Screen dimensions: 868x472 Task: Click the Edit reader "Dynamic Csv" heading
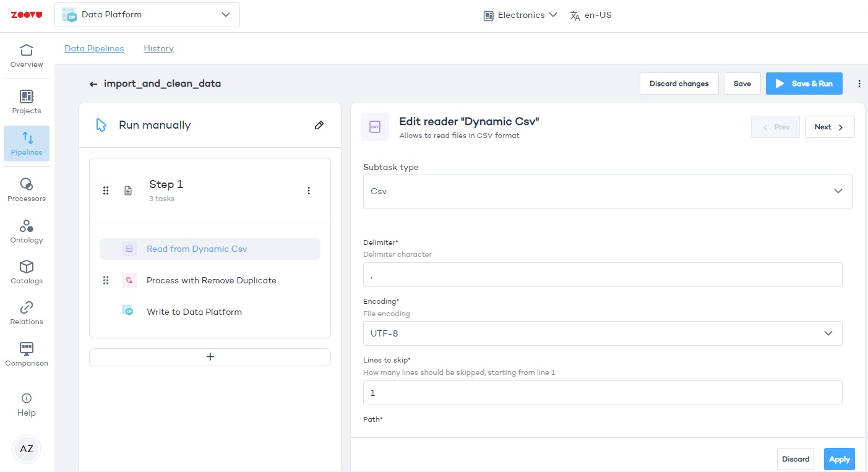pos(470,121)
